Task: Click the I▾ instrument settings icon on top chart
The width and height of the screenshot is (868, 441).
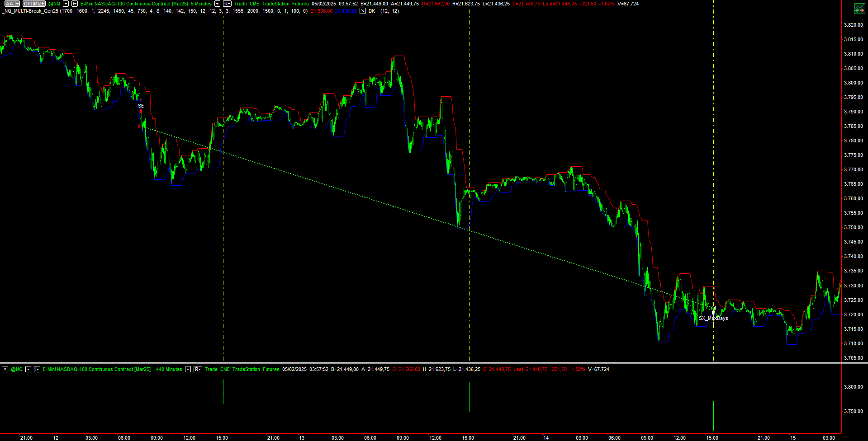Action: [x=75, y=4]
